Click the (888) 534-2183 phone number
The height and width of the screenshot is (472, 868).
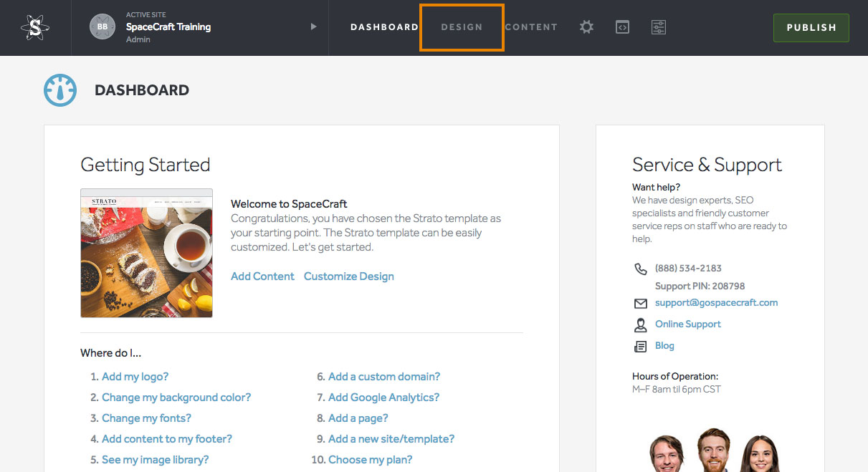click(688, 269)
